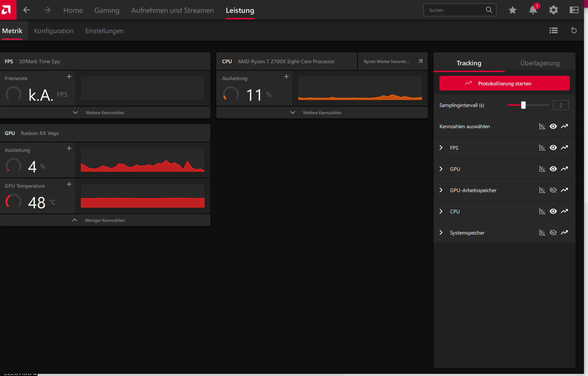Open the Ryzen Master herunterladen link
Image resolution: width=588 pixels, height=376 pixels.
tap(393, 62)
